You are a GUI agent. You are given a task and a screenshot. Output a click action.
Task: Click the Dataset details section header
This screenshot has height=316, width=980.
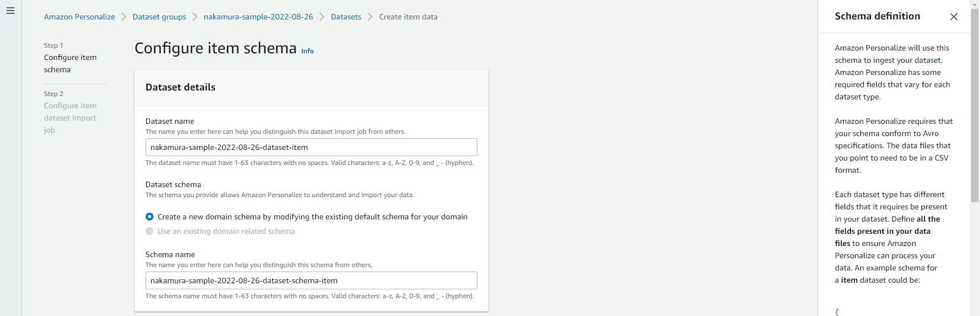tap(180, 87)
